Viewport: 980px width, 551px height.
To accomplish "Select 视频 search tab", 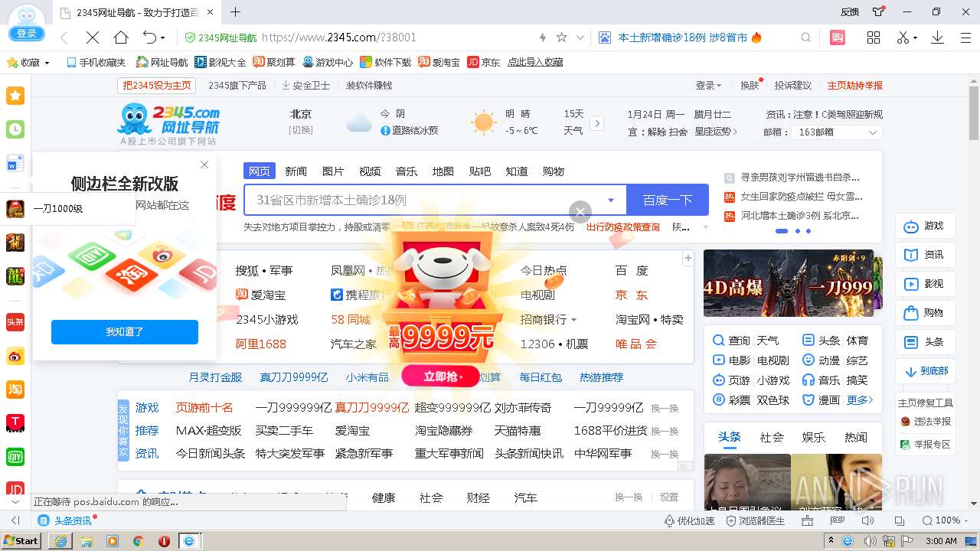I will 370,171.
